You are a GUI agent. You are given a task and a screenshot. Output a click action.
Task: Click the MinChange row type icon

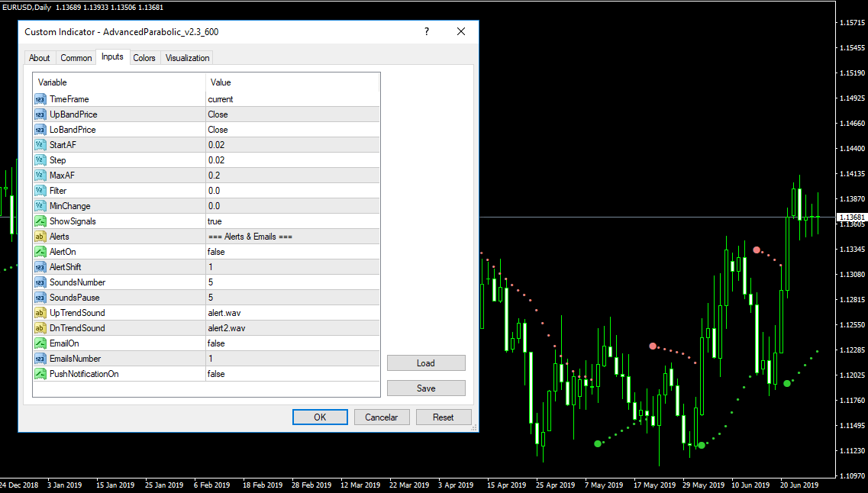tap(40, 206)
